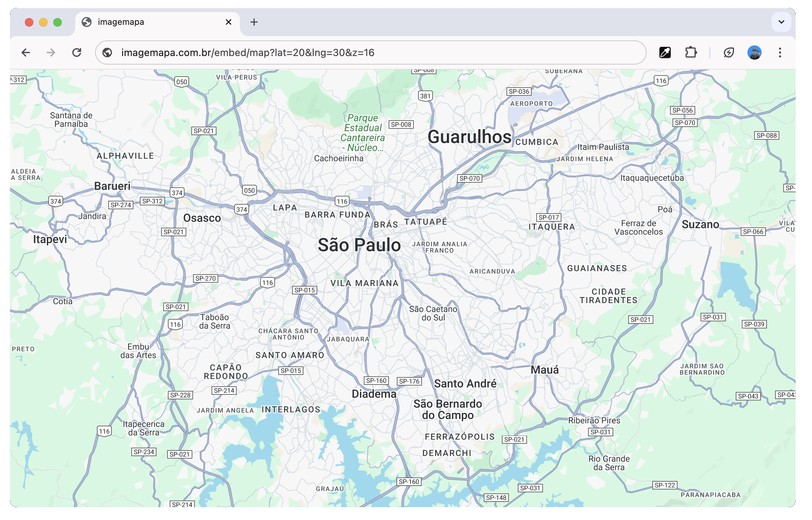Click the site information globe icon
This screenshot has width=812, height=520.
(x=107, y=53)
